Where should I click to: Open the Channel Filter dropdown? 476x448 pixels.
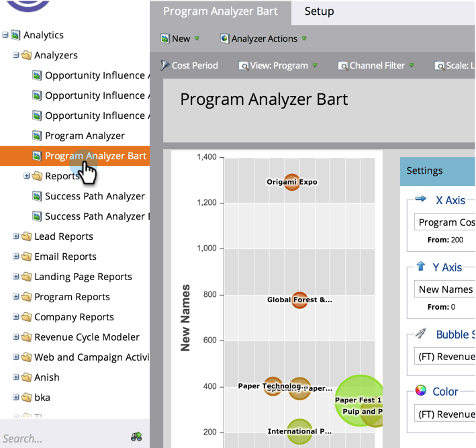[x=376, y=65]
